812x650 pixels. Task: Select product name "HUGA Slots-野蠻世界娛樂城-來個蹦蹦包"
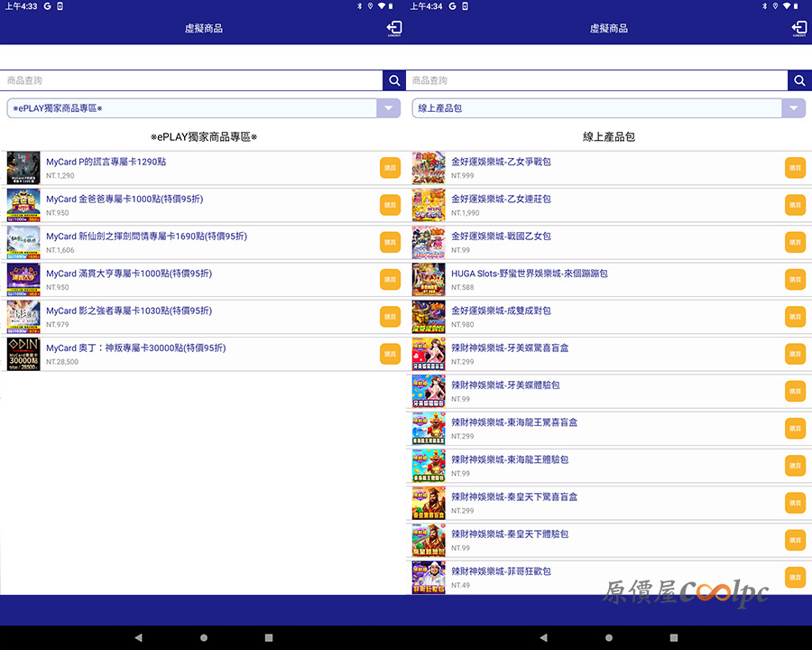(530, 274)
